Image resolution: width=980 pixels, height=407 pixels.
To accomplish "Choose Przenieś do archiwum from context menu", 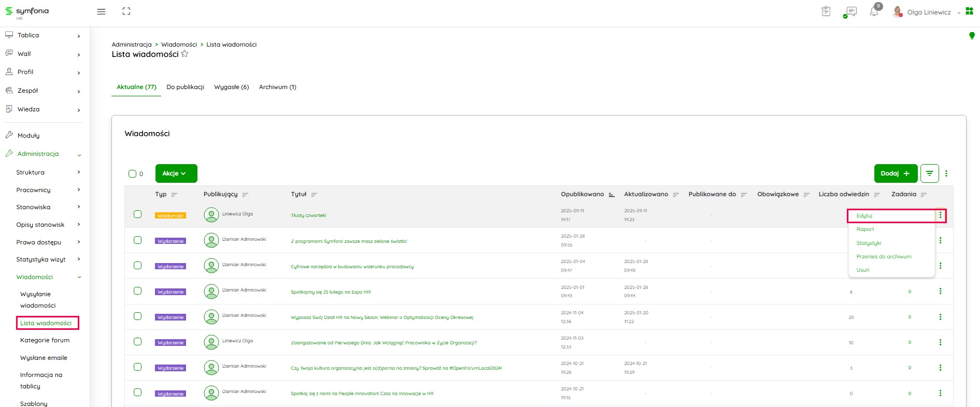I will pos(884,256).
